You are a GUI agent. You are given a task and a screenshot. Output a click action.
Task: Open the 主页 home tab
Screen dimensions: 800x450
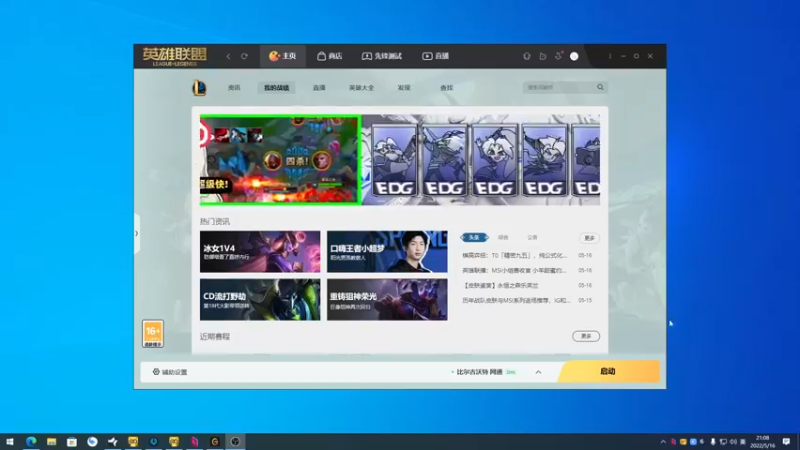[x=283, y=56]
